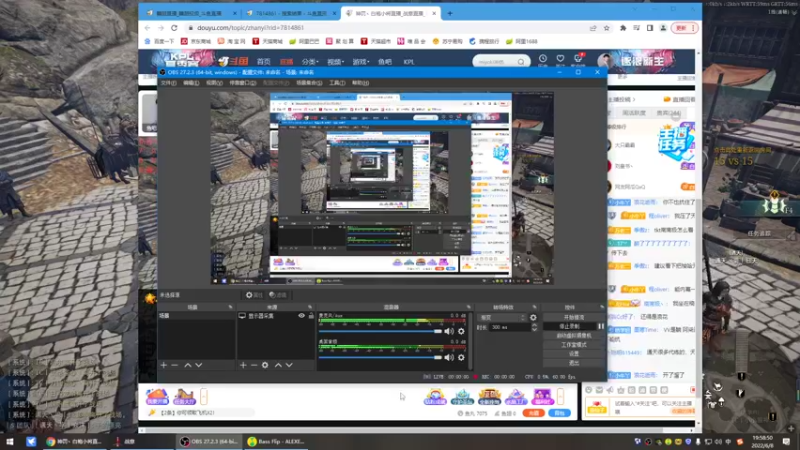Image resolution: width=800 pixels, height=450 pixels.
Task: Click Stop Recording button in OBS
Action: click(569, 327)
